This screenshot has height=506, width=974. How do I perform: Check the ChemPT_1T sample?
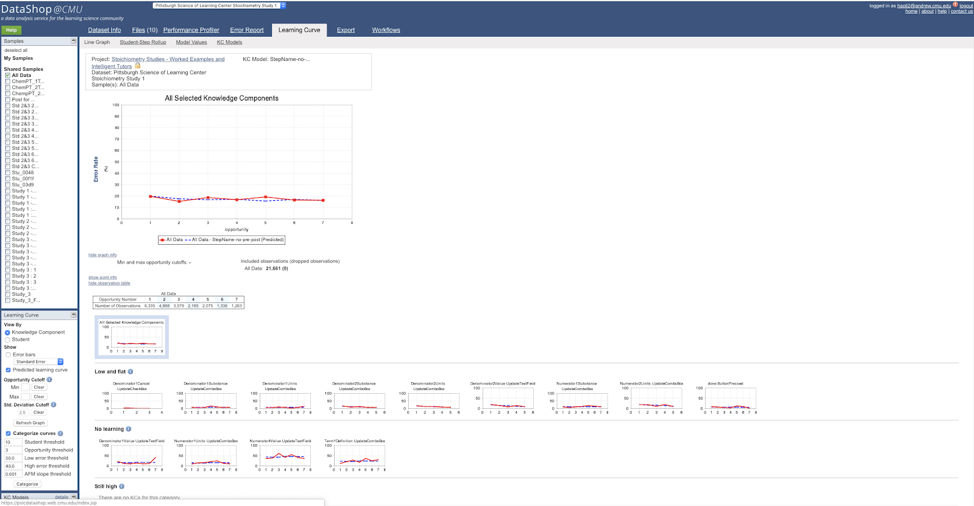pyautogui.click(x=7, y=81)
